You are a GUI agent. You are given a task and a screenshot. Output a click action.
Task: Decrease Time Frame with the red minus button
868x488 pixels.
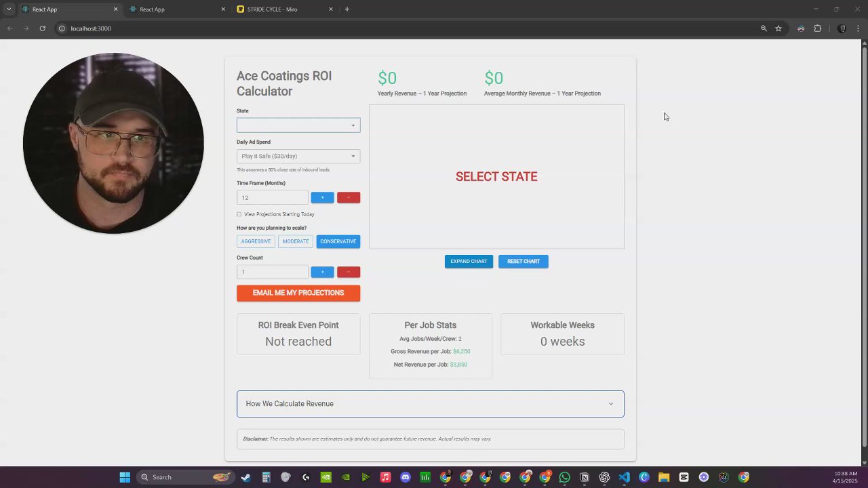(349, 198)
